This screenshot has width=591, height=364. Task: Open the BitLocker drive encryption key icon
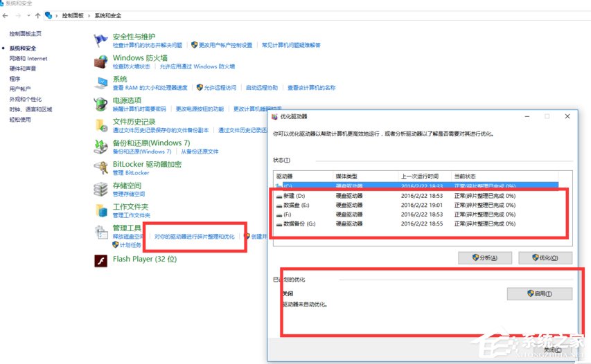[101, 167]
